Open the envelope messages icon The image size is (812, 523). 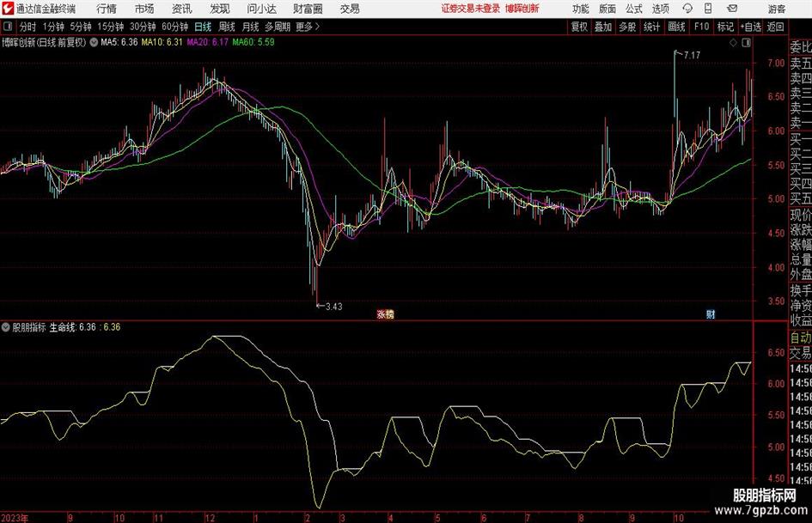(732, 9)
